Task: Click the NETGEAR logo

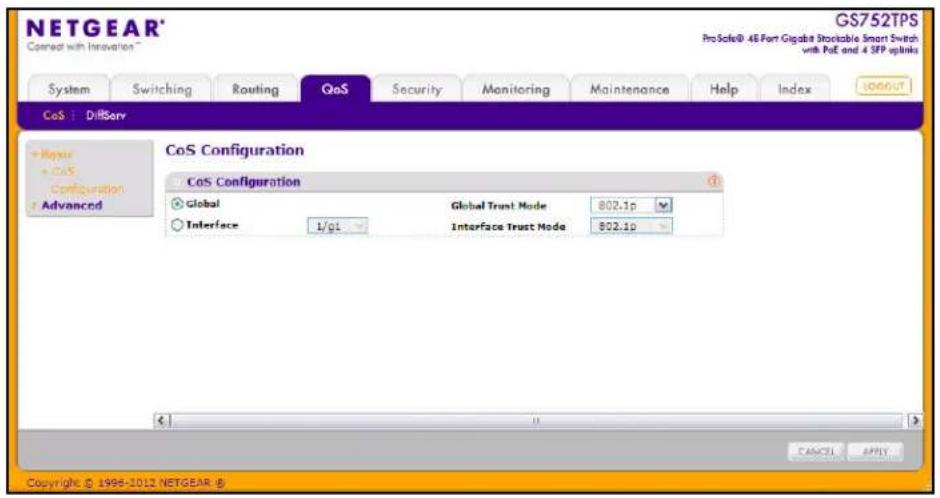Action: (95, 35)
